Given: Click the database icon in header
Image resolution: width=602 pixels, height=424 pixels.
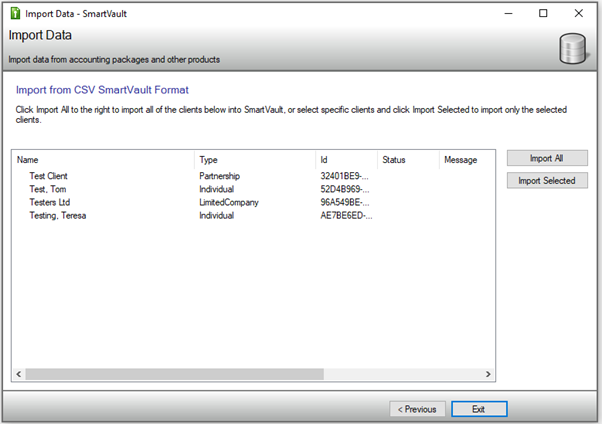Looking at the screenshot, I should tap(574, 49).
